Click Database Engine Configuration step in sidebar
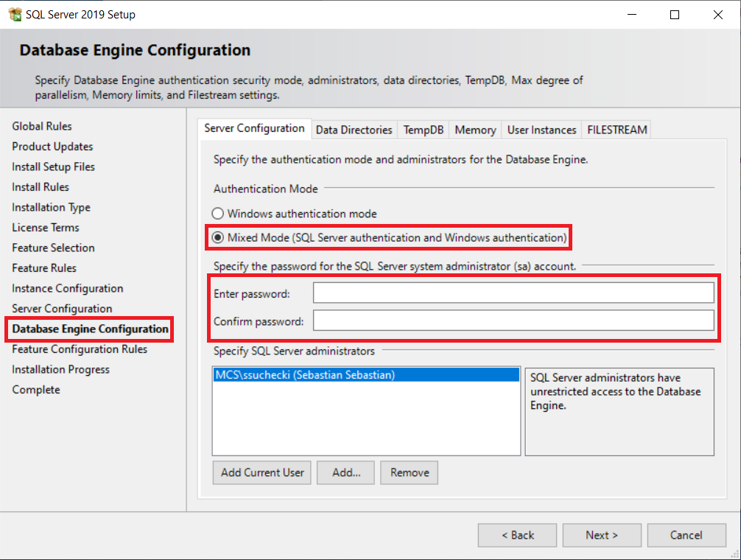Screen dimensions: 741x560 click(x=91, y=329)
